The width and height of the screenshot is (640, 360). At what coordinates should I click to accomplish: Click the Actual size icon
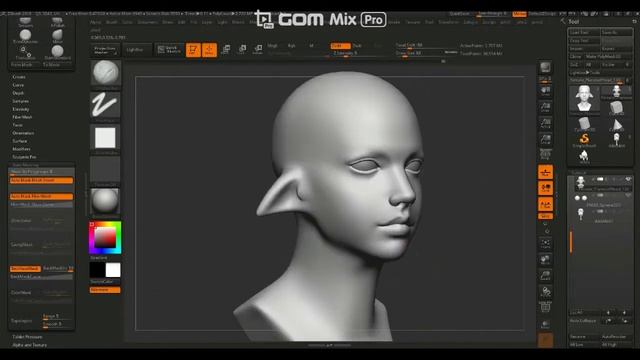tap(545, 123)
